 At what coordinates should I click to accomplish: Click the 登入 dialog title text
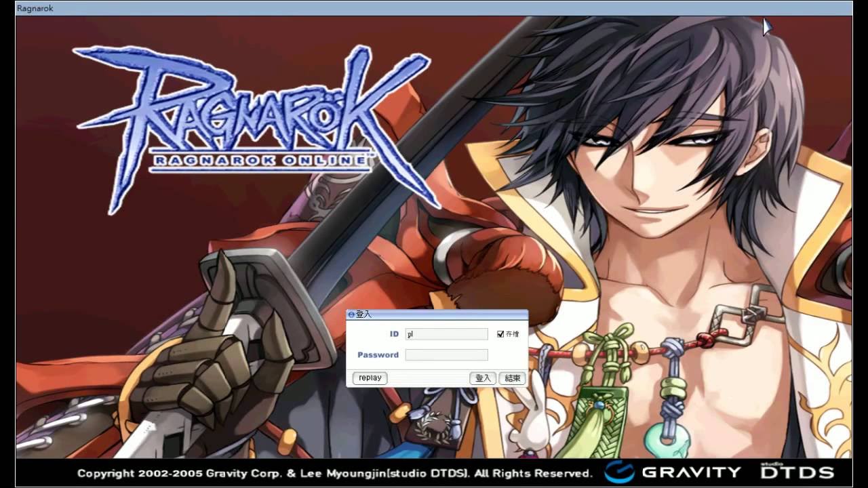(x=363, y=315)
